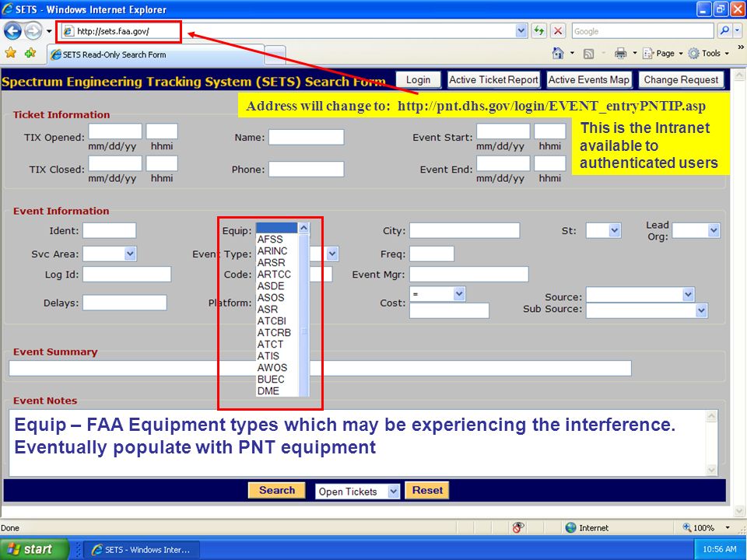The height and width of the screenshot is (560, 747).
Task: Open the Cost comparison operator dropdown
Action: (x=437, y=294)
